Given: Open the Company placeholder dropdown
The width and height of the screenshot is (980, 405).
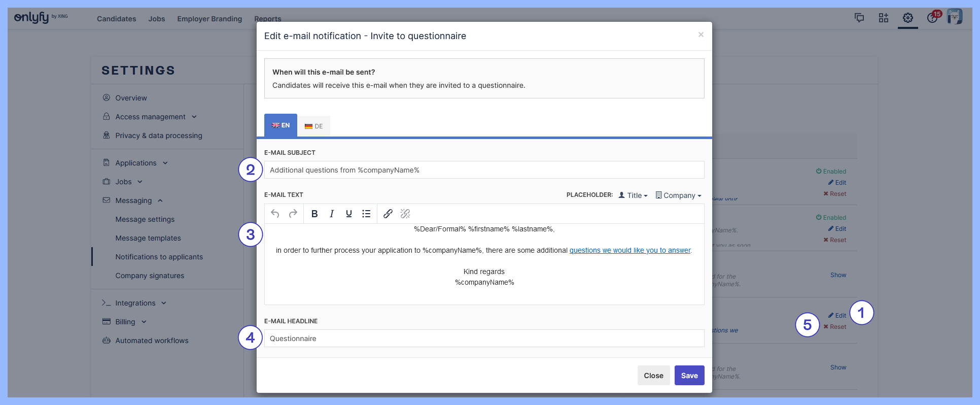Looking at the screenshot, I should [679, 195].
